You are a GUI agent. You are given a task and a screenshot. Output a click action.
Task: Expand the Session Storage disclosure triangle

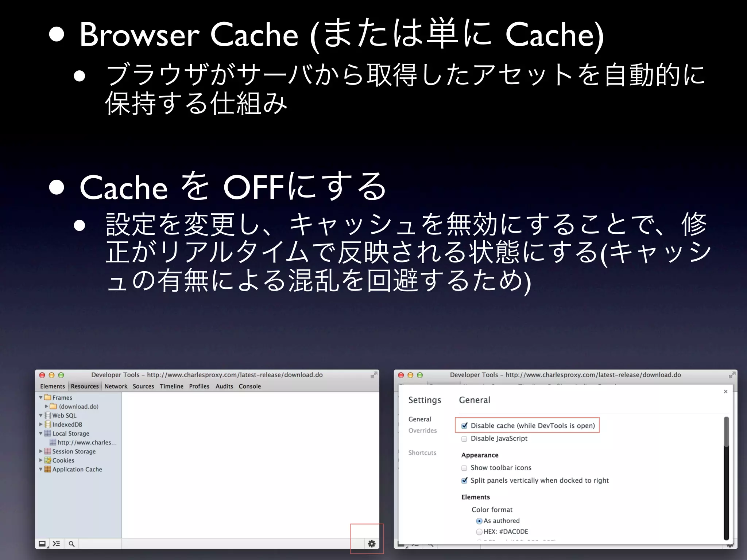[40, 451]
